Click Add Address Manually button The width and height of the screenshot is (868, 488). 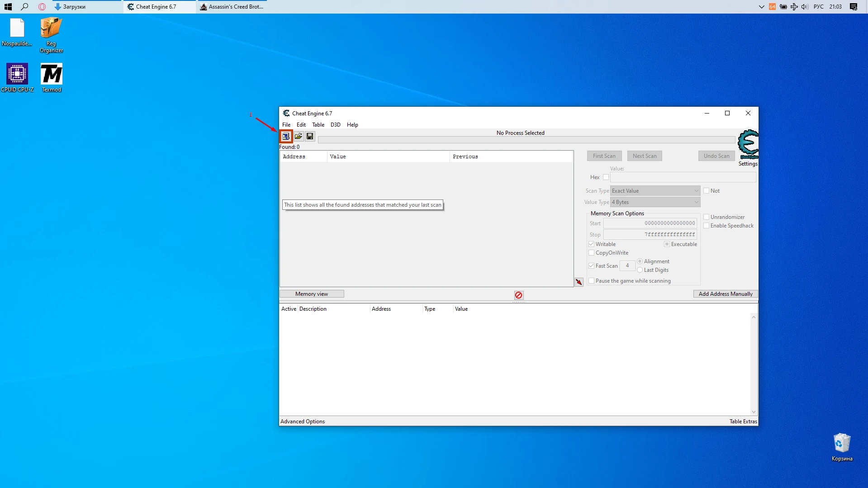tap(725, 294)
